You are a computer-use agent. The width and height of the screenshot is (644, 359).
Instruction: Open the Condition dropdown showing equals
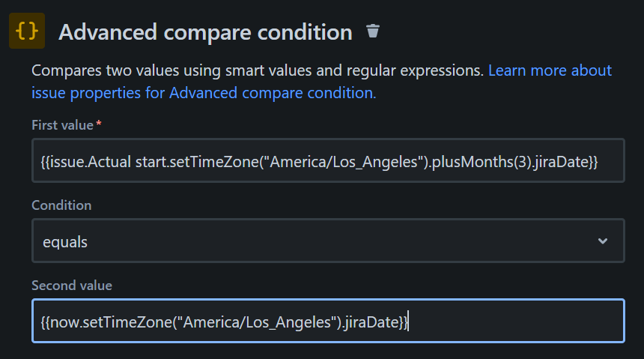(327, 241)
